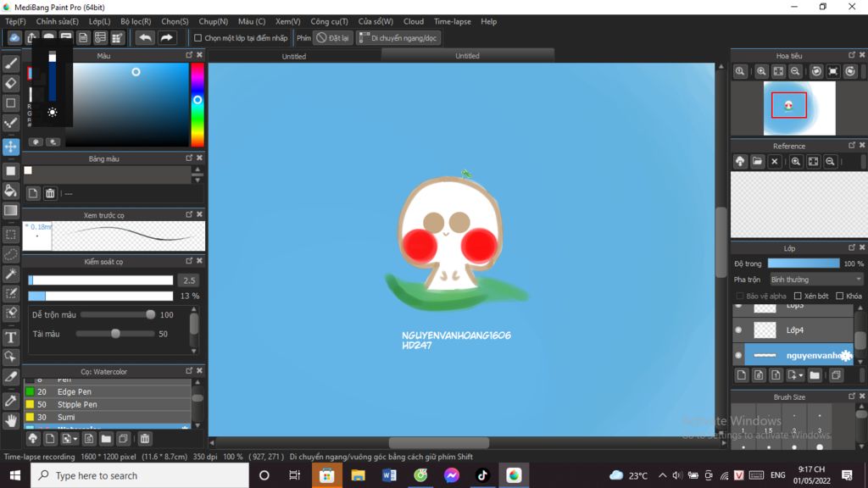Adjust the Dễ trộn màu slider
The height and width of the screenshot is (488, 868).
tap(118, 314)
